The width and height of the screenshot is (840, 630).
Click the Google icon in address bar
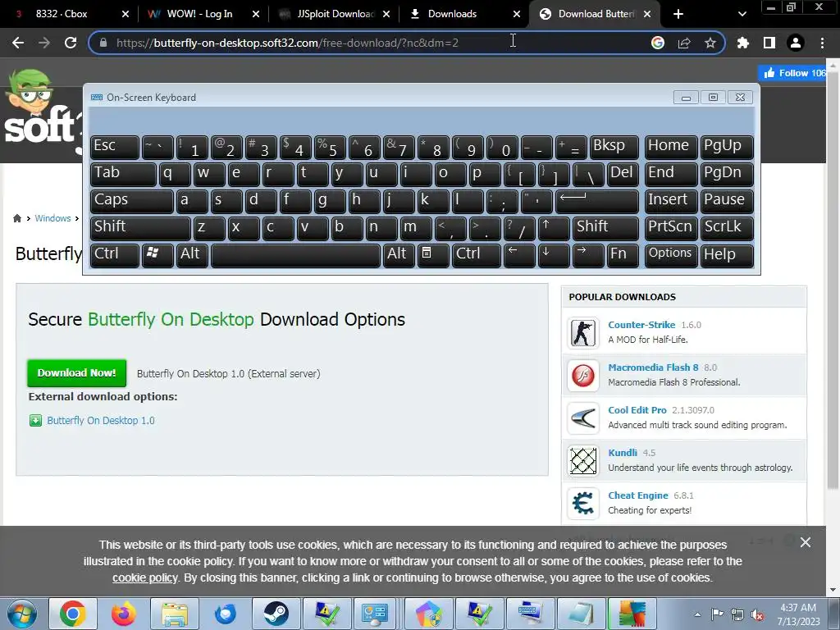tap(657, 43)
